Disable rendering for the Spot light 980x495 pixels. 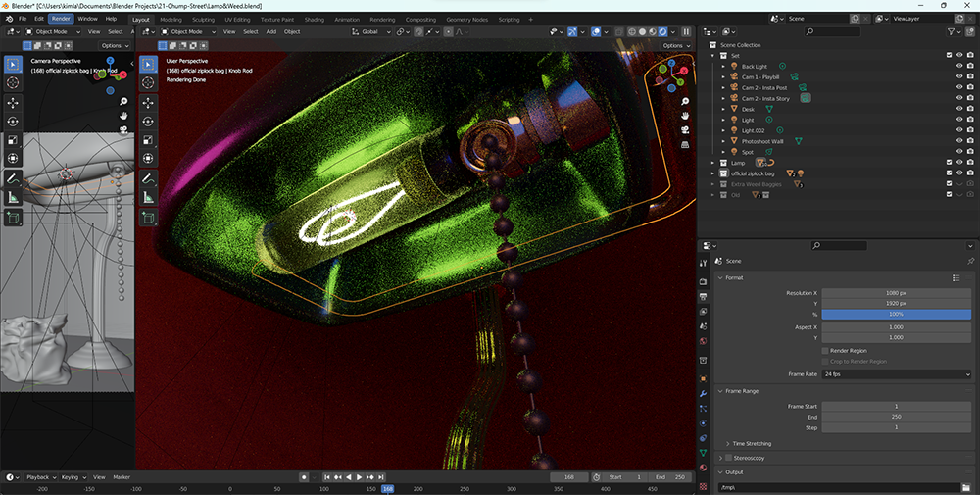click(x=970, y=152)
